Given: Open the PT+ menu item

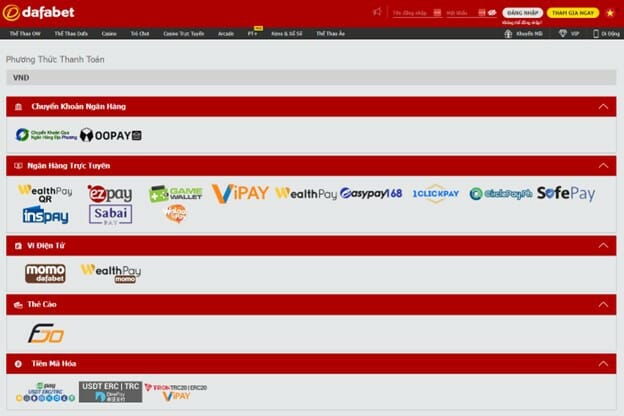Looking at the screenshot, I should click(x=253, y=34).
